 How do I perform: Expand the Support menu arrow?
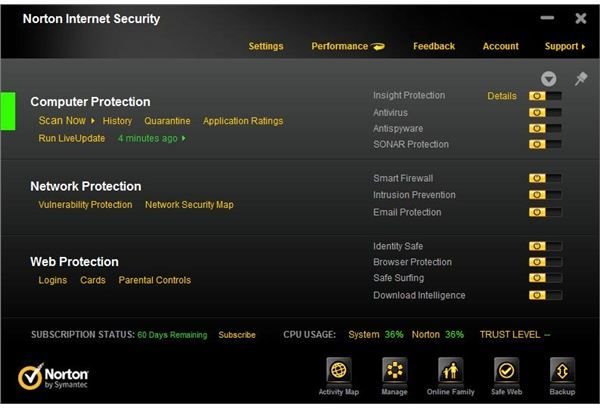tap(584, 47)
